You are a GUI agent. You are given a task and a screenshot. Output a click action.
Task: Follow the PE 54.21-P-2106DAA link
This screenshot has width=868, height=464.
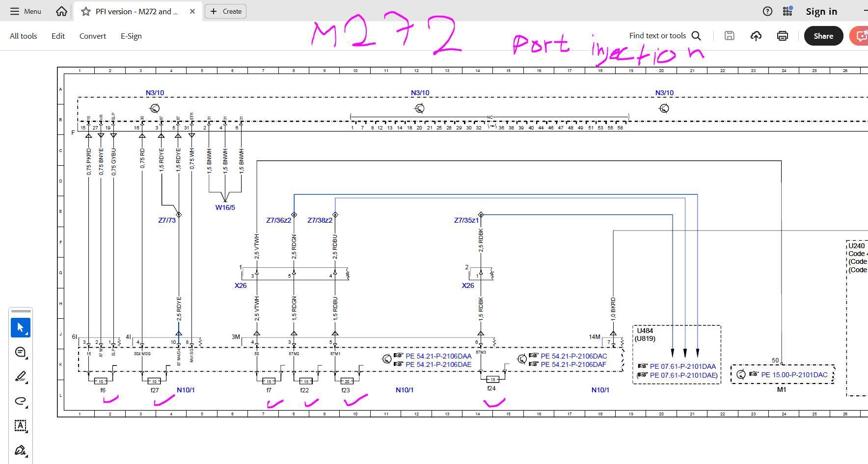[x=438, y=356]
